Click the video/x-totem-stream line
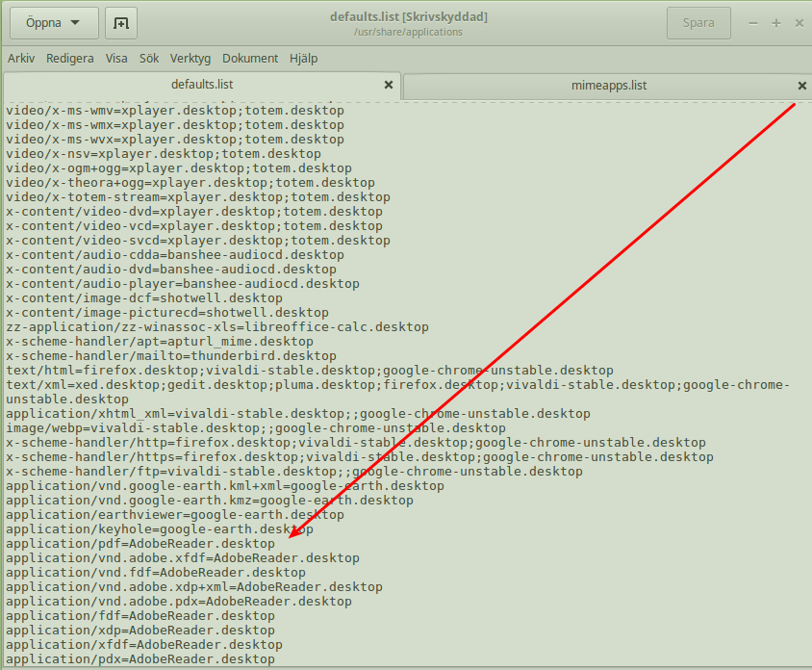This screenshot has height=670, width=812. click(x=198, y=197)
